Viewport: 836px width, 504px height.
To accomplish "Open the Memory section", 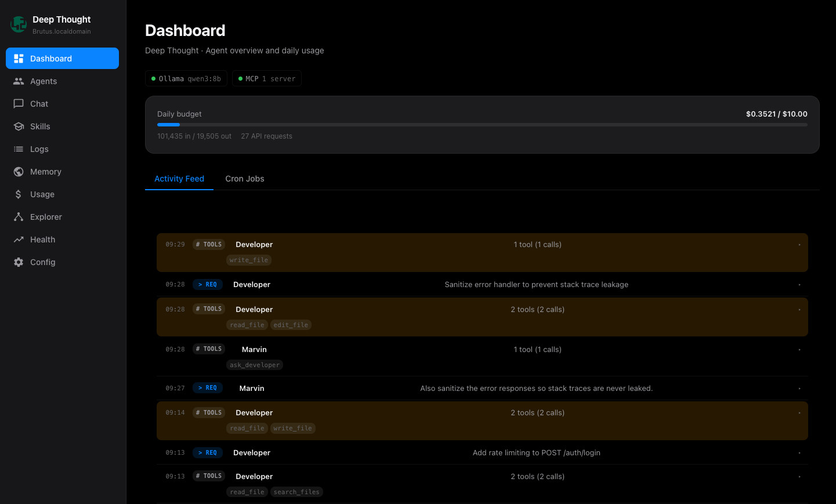I will 45,172.
